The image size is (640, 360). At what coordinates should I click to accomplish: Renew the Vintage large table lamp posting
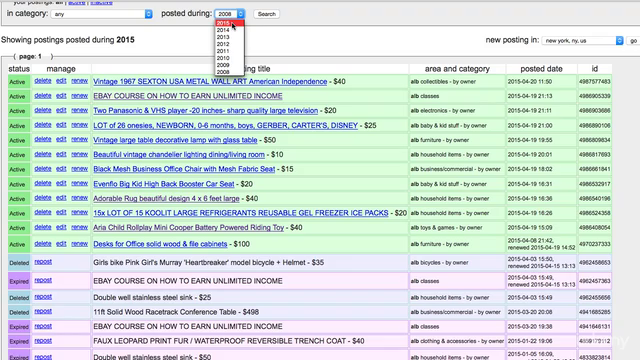coord(80,139)
